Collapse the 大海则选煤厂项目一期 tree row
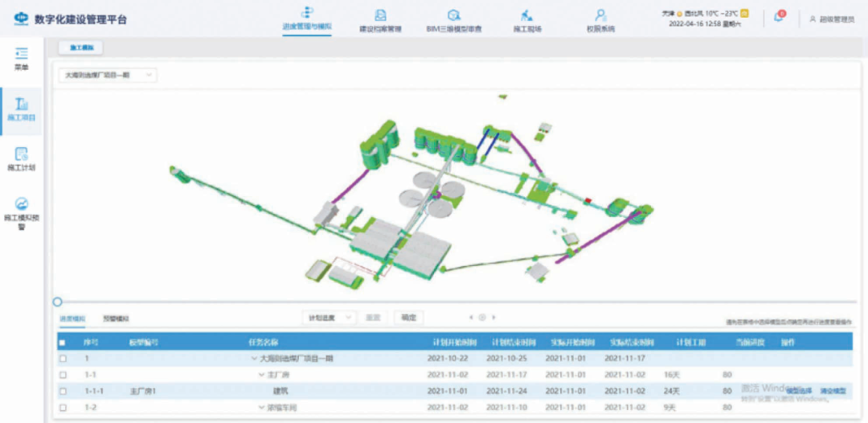This screenshot has height=423, width=868. point(255,359)
